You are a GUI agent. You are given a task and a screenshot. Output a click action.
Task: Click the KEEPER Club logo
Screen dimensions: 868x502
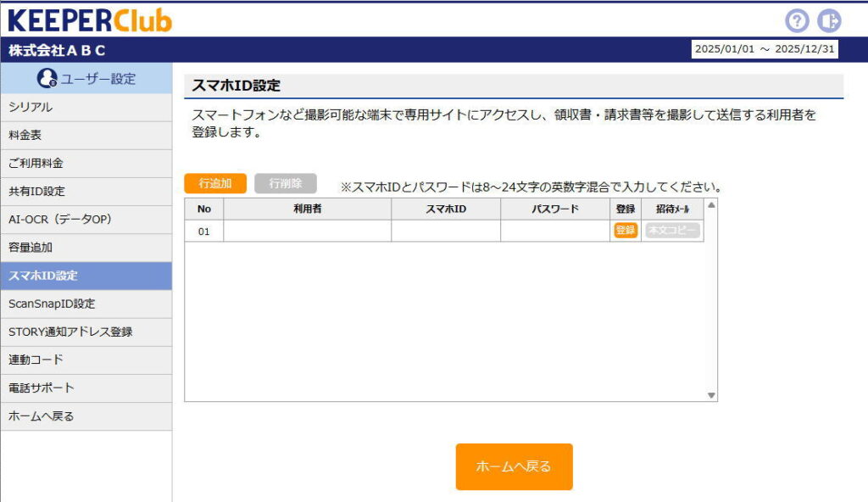click(89, 20)
